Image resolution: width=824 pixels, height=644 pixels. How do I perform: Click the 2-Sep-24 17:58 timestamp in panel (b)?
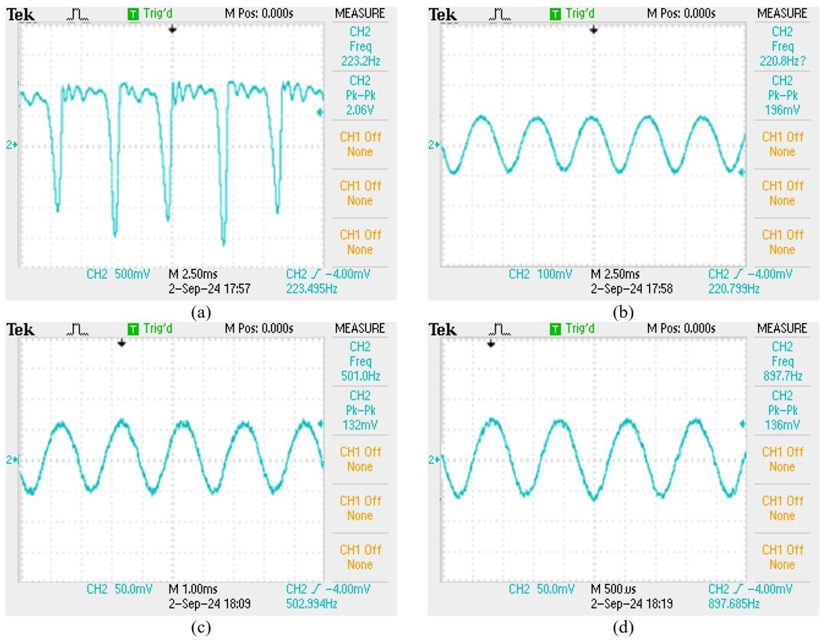pyautogui.click(x=632, y=289)
